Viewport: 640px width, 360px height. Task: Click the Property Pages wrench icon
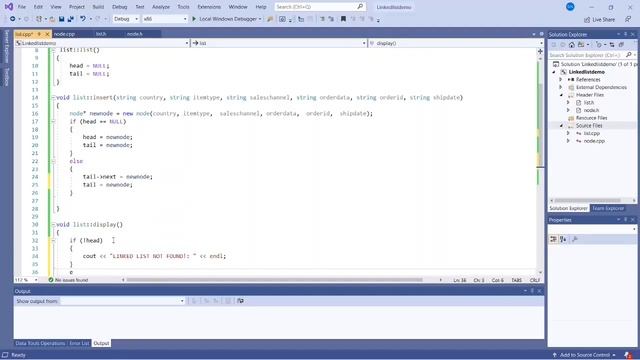tap(575, 239)
